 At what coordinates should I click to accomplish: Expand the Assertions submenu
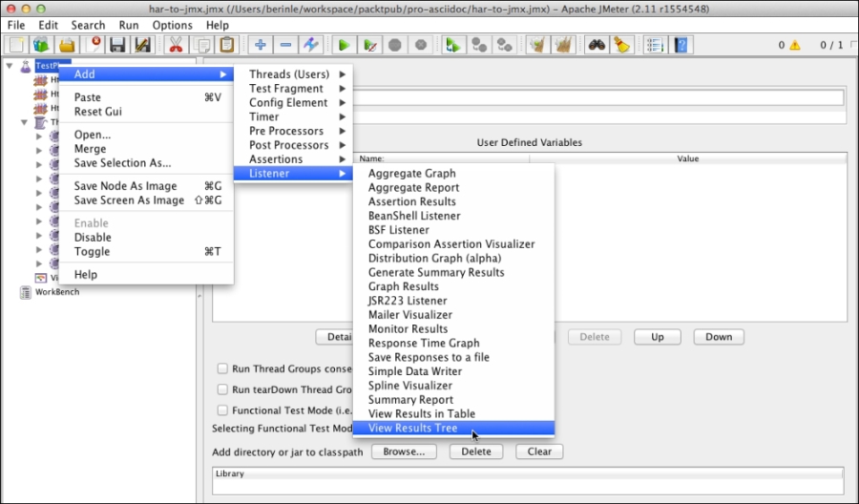click(293, 159)
